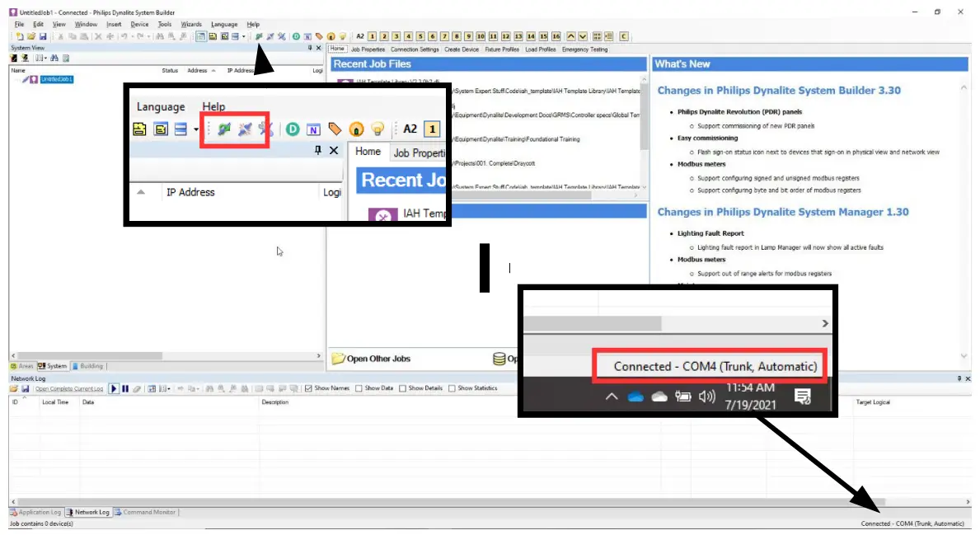
Task: Open the Language menu
Action: point(224,25)
